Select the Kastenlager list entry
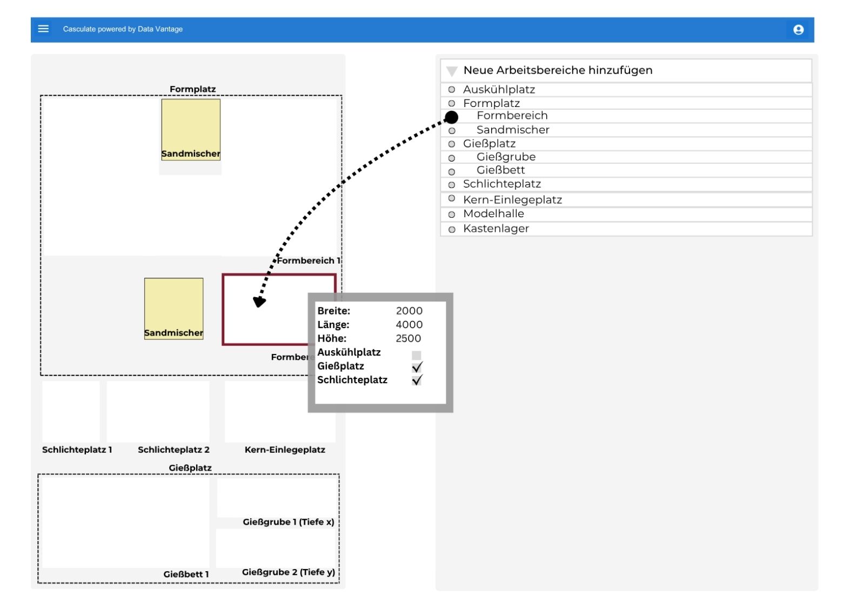This screenshot has height=616, width=843. (x=496, y=229)
